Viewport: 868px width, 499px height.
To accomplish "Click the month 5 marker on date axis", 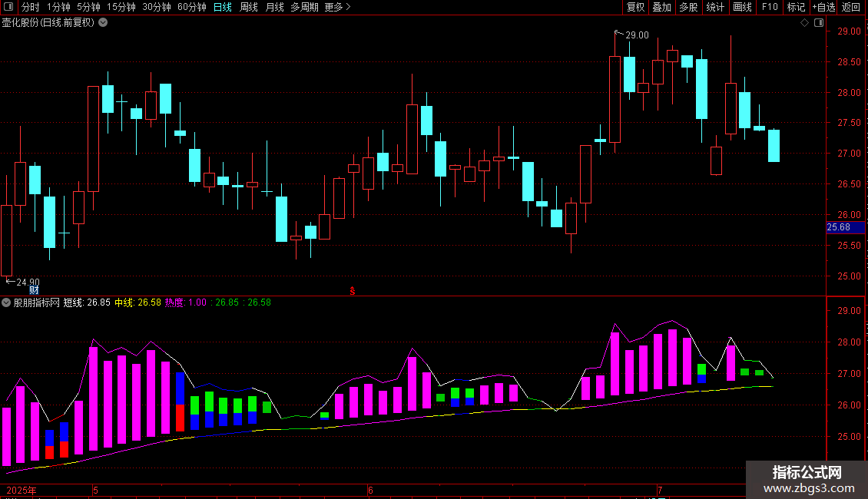I will click(x=95, y=490).
